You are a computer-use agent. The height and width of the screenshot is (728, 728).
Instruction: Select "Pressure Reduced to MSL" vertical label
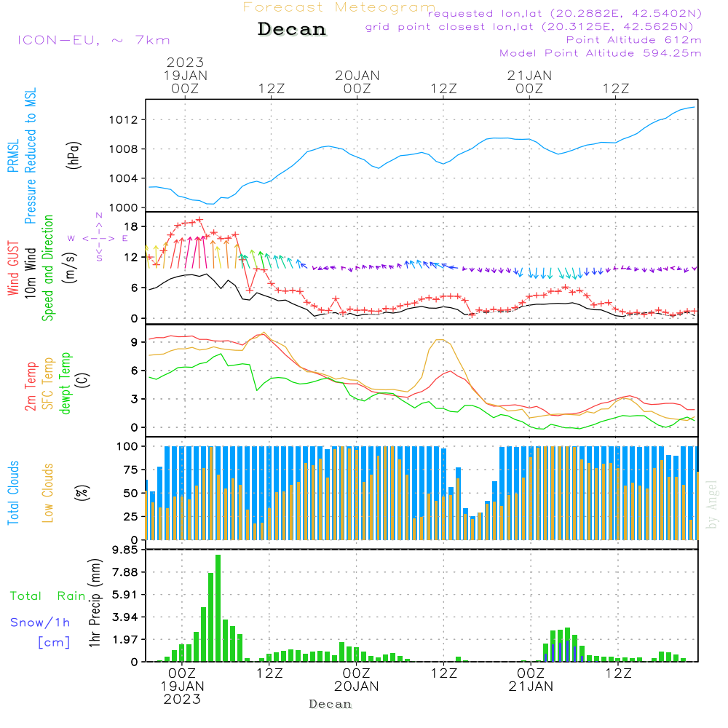click(x=30, y=156)
